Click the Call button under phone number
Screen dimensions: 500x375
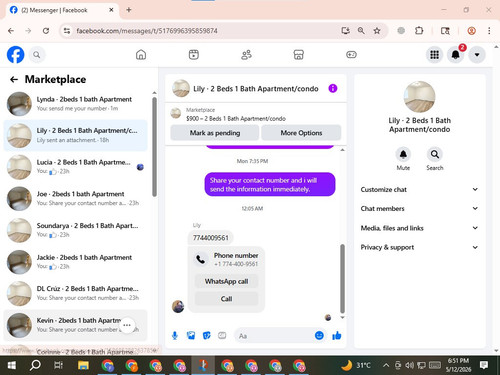coord(226,299)
